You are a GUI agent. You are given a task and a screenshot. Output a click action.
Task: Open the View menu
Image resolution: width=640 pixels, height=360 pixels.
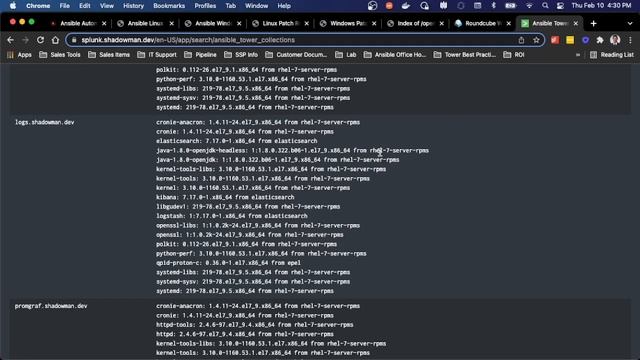pyautogui.click(x=107, y=6)
